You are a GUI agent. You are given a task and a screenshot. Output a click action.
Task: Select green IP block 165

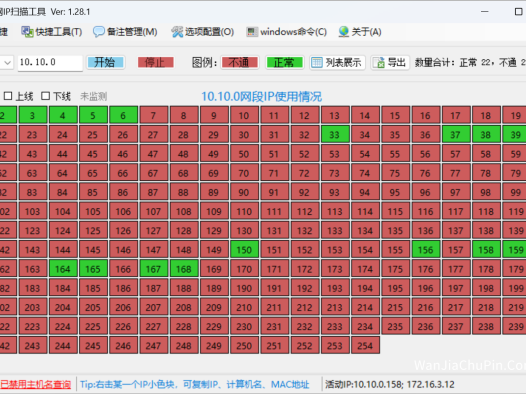pyautogui.click(x=93, y=269)
